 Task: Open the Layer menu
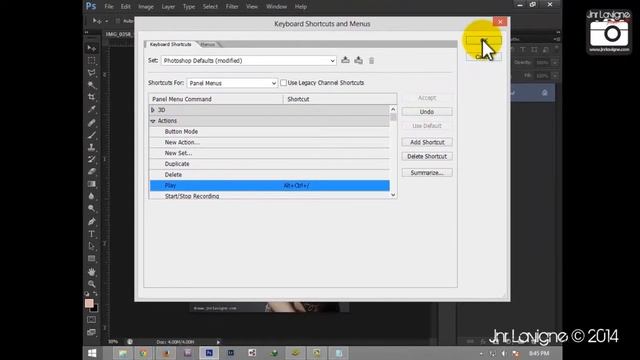coord(168,7)
